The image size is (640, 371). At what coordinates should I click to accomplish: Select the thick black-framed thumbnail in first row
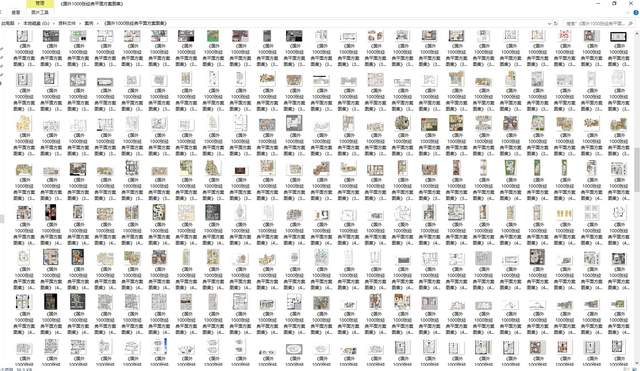coord(618,37)
